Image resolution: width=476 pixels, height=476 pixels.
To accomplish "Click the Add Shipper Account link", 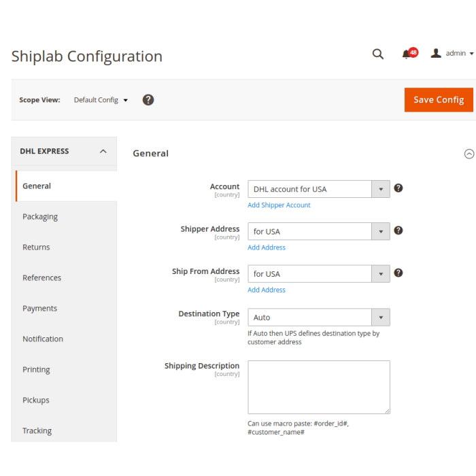I will tap(279, 205).
